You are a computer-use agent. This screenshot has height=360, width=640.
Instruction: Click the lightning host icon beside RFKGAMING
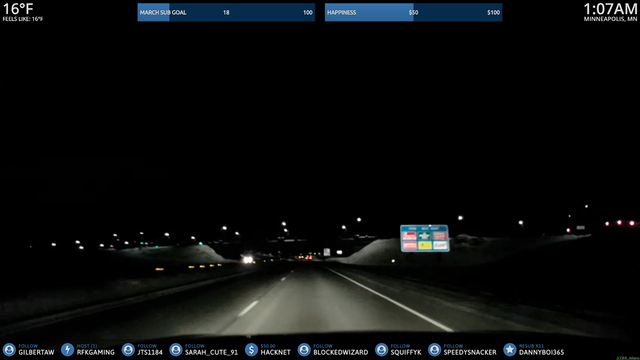click(x=67, y=350)
